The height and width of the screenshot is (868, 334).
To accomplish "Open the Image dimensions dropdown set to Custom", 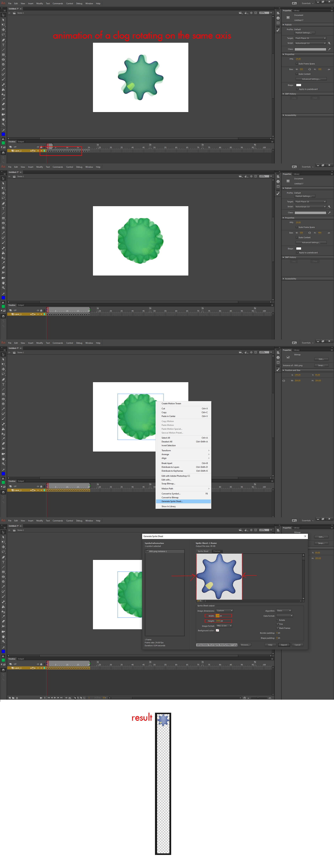I will [x=225, y=611].
